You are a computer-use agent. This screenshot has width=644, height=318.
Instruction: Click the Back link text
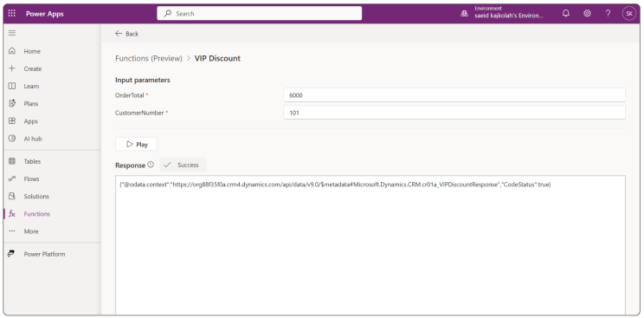tap(132, 34)
